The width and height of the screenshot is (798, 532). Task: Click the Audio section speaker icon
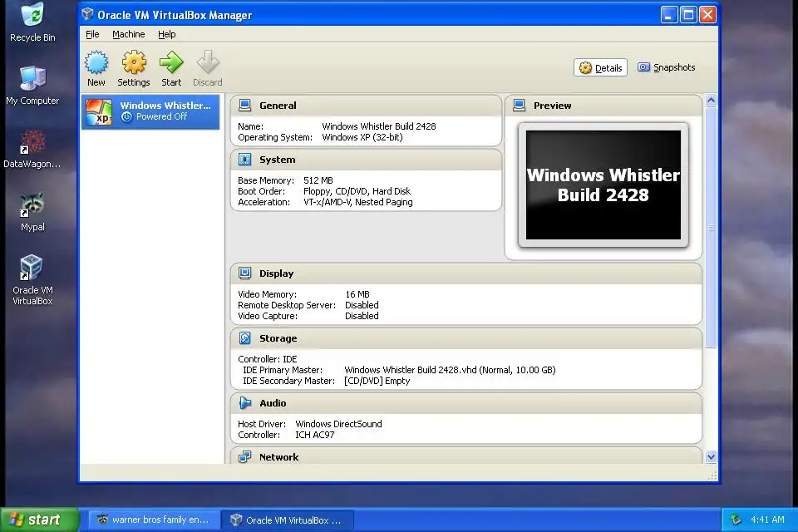click(244, 402)
